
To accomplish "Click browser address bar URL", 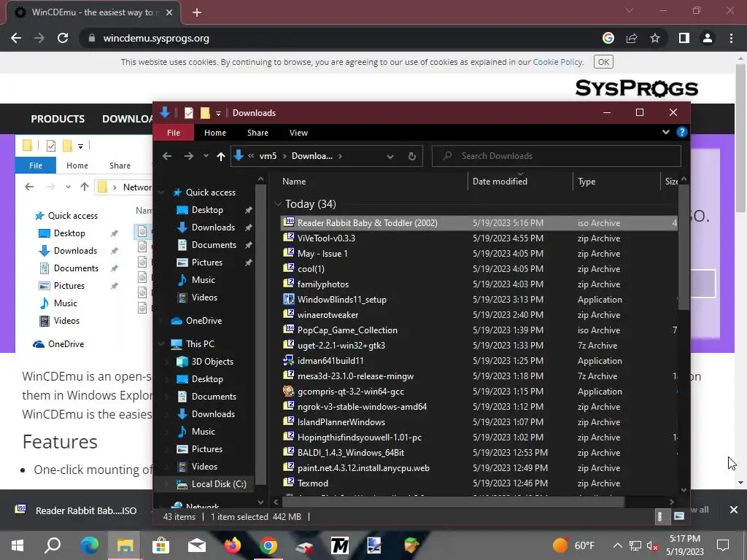I will [156, 38].
